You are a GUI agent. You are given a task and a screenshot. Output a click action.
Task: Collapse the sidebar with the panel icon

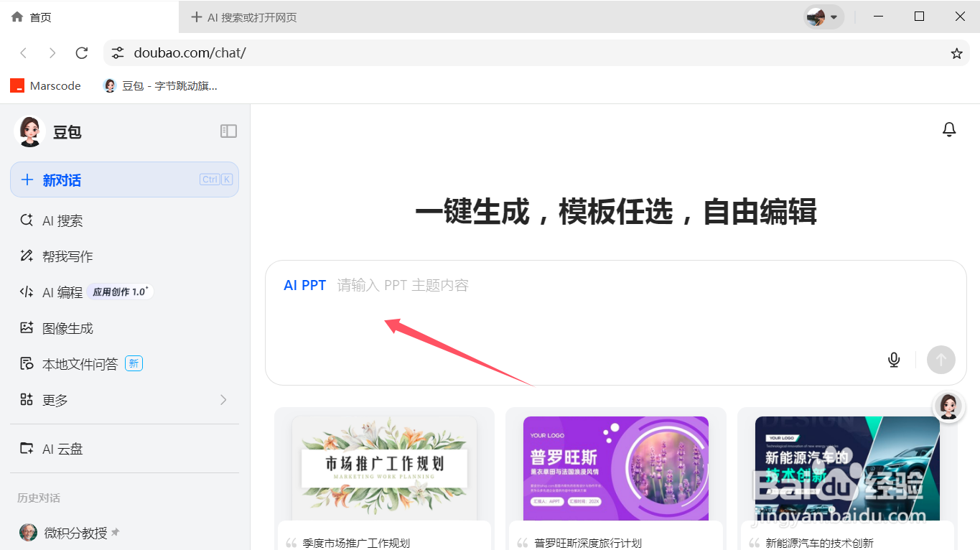(228, 131)
